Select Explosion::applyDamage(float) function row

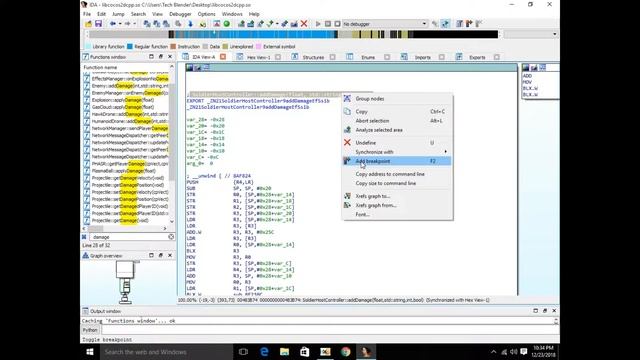(x=126, y=100)
